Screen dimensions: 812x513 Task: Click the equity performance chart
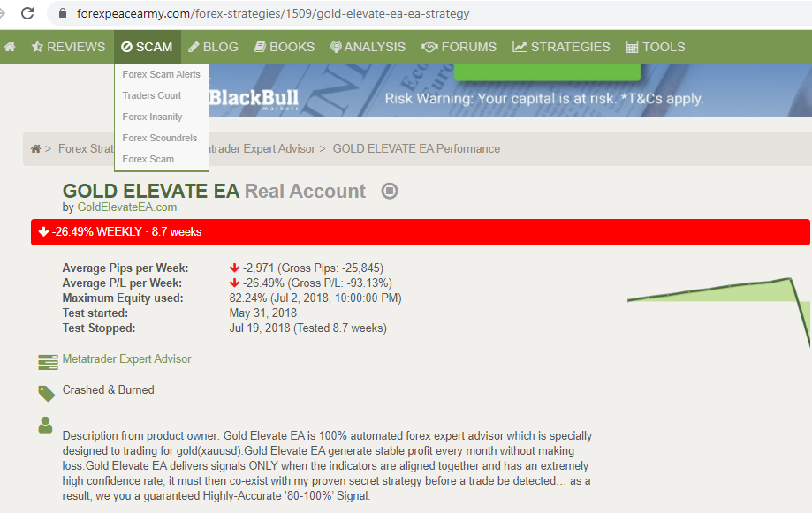coord(719,311)
